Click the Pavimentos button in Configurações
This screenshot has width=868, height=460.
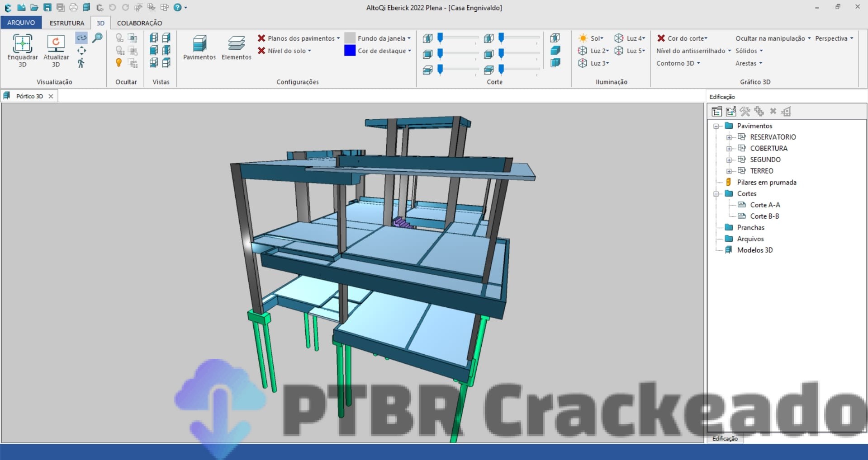pyautogui.click(x=199, y=47)
